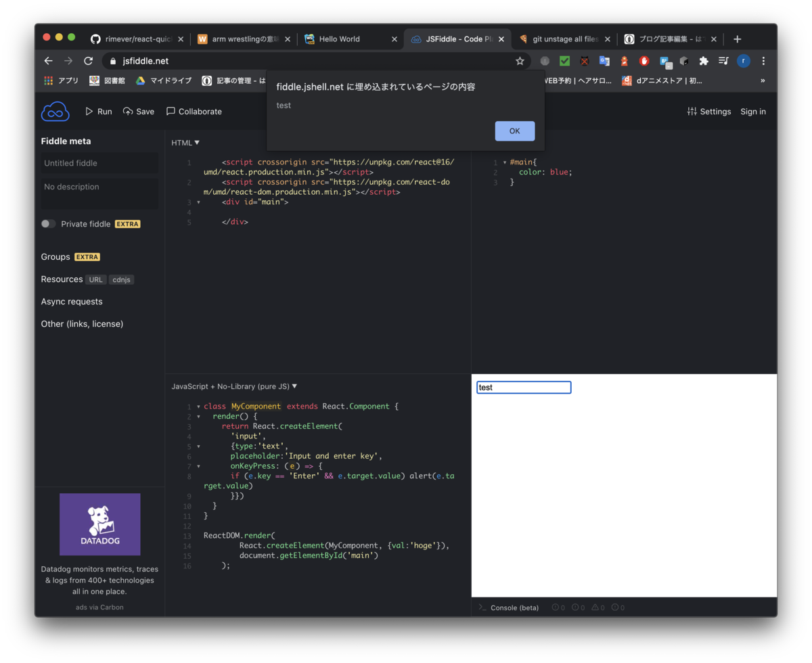Open the ads via Carbon link
Image resolution: width=812 pixels, height=663 pixels.
click(x=99, y=607)
